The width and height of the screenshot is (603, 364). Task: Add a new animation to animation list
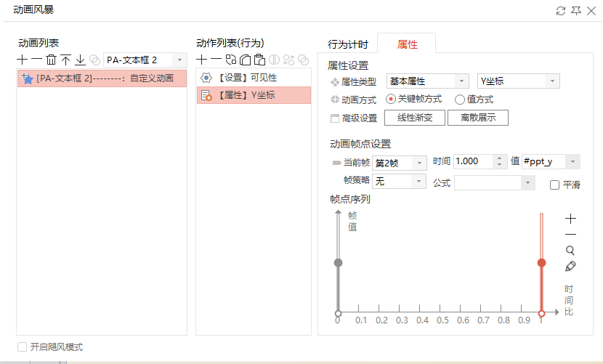click(23, 60)
